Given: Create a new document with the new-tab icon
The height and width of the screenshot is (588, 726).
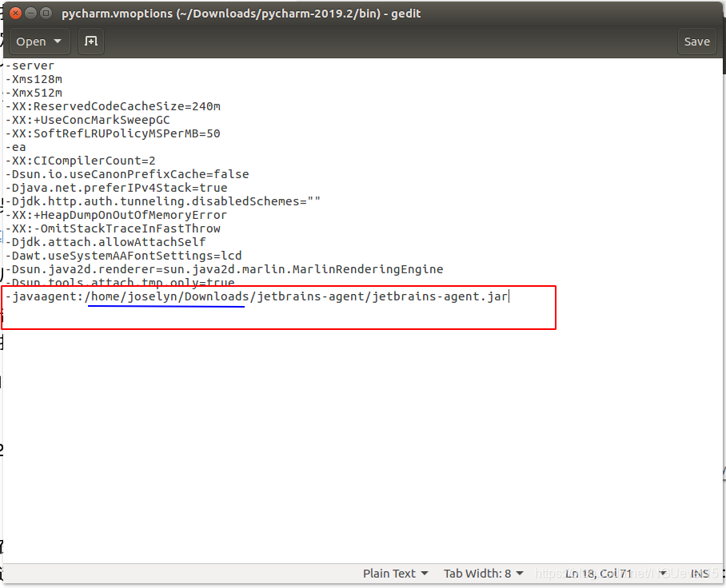Looking at the screenshot, I should [x=91, y=42].
